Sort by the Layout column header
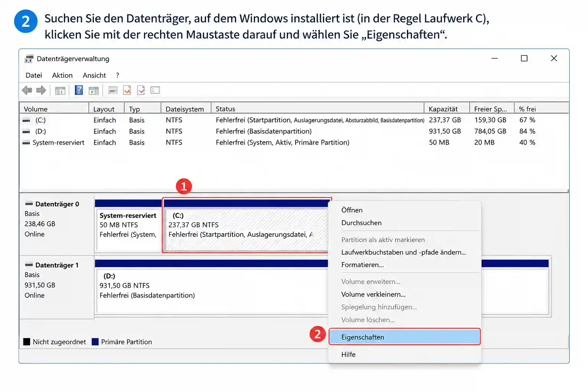 pyautogui.click(x=106, y=109)
